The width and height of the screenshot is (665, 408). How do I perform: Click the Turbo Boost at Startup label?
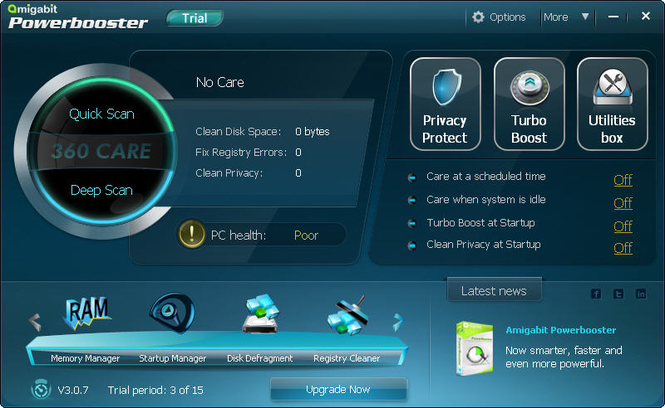pos(481,223)
